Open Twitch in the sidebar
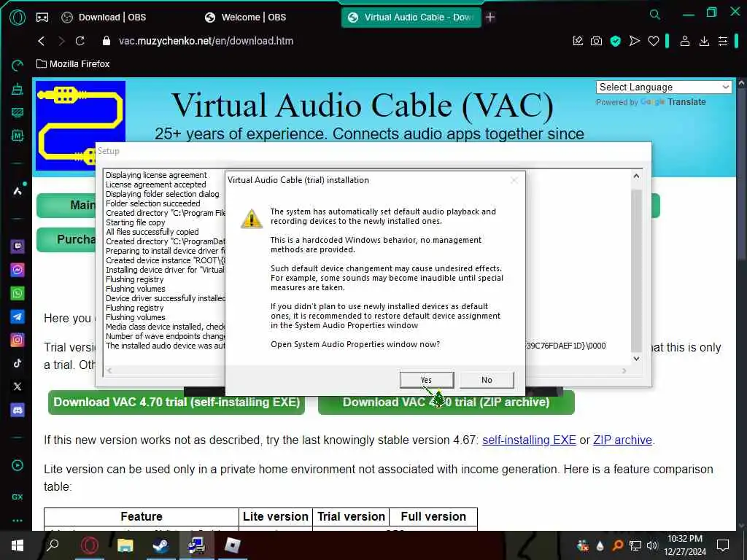This screenshot has height=560, width=747. pos(18,246)
